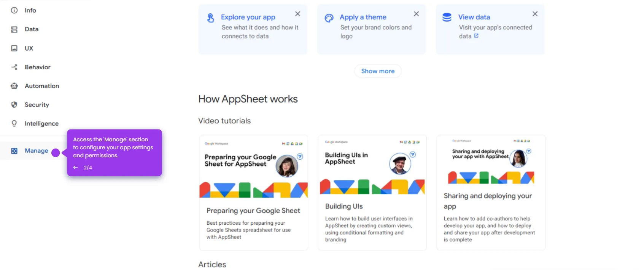Click the 'Building UIs' card title

(x=344, y=206)
